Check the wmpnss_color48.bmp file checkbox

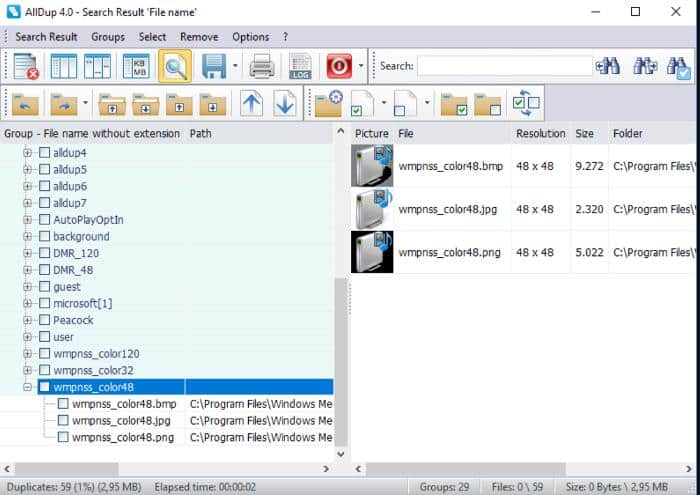coord(64,404)
